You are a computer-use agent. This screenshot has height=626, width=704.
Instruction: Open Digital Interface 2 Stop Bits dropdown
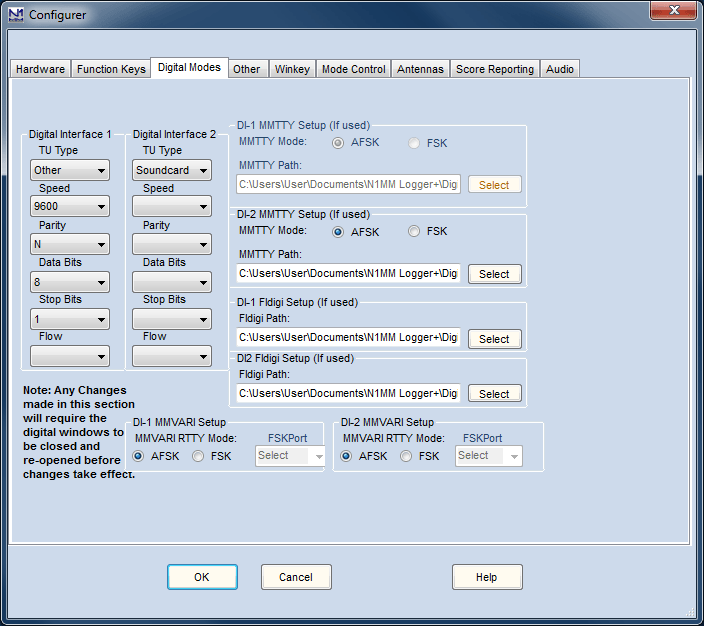coord(172,319)
